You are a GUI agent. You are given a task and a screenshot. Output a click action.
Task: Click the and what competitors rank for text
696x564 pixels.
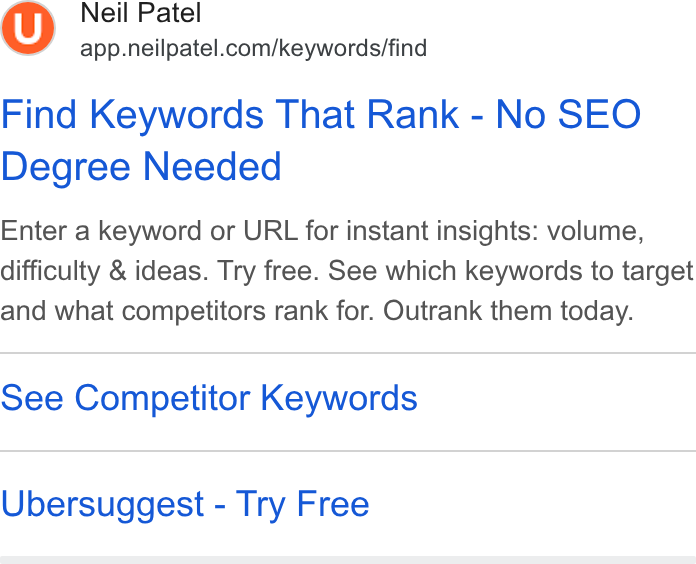click(188, 311)
